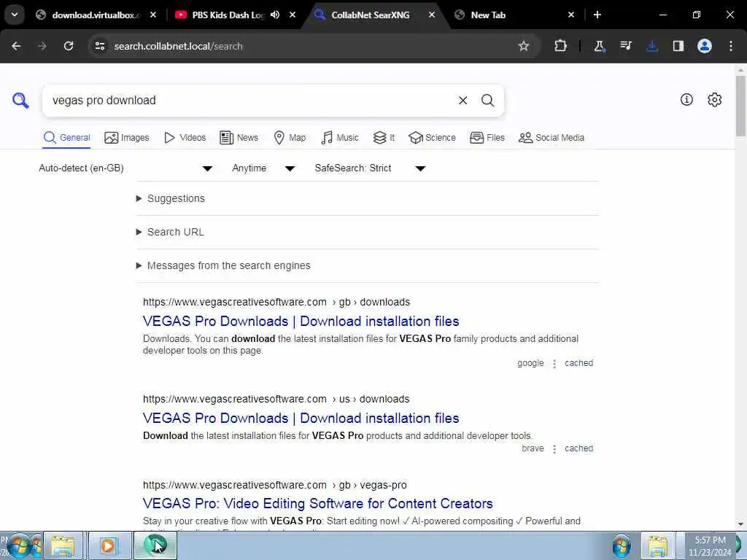Open a new browser tab
747x560 pixels.
coord(597,15)
